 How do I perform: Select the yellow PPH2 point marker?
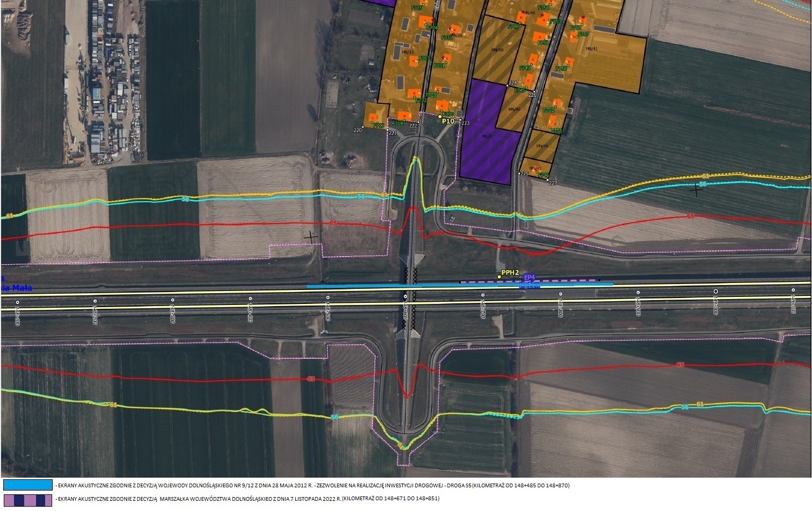pos(500,277)
